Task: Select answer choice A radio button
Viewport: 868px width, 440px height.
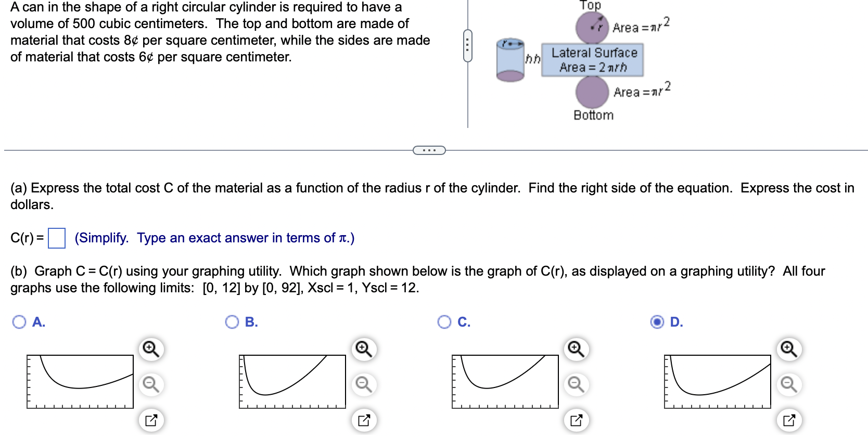Action: click(x=19, y=322)
